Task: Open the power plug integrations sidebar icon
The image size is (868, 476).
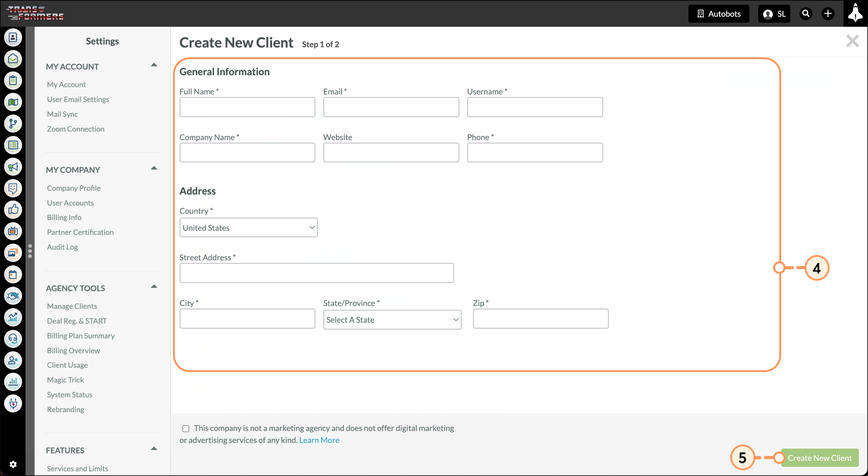Action: (13, 404)
